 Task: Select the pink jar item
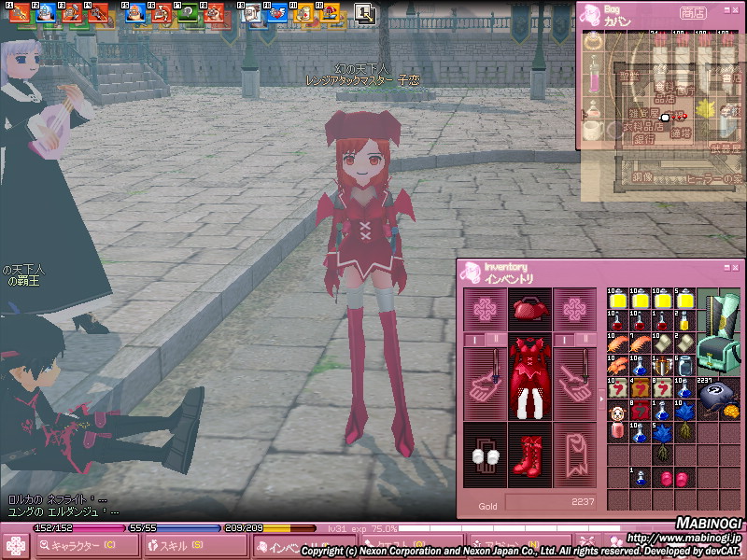[617, 431]
